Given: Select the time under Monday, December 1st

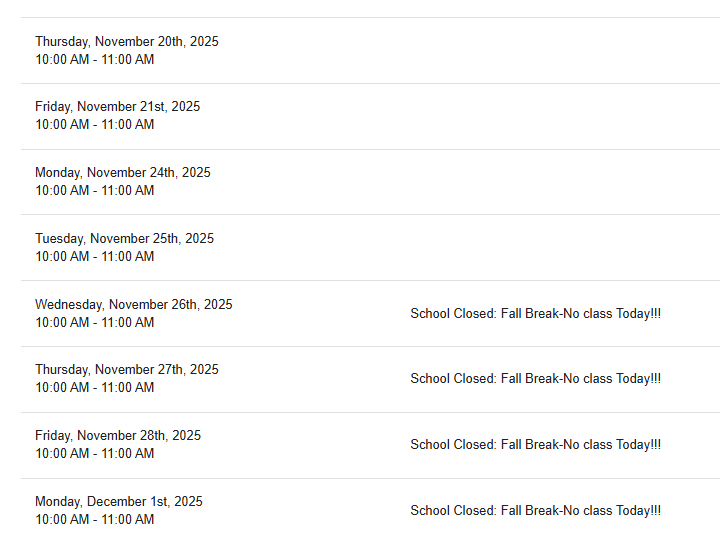Looking at the screenshot, I should tap(95, 519).
